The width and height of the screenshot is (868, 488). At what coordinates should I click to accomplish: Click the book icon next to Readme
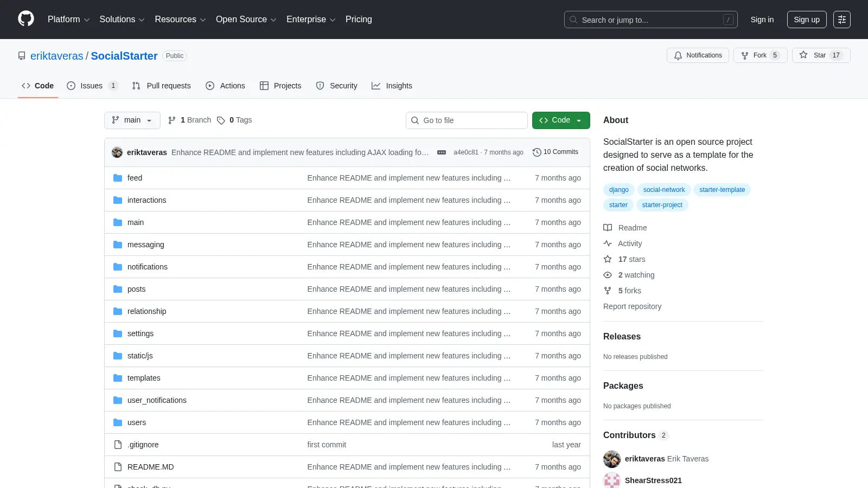pyautogui.click(x=608, y=228)
